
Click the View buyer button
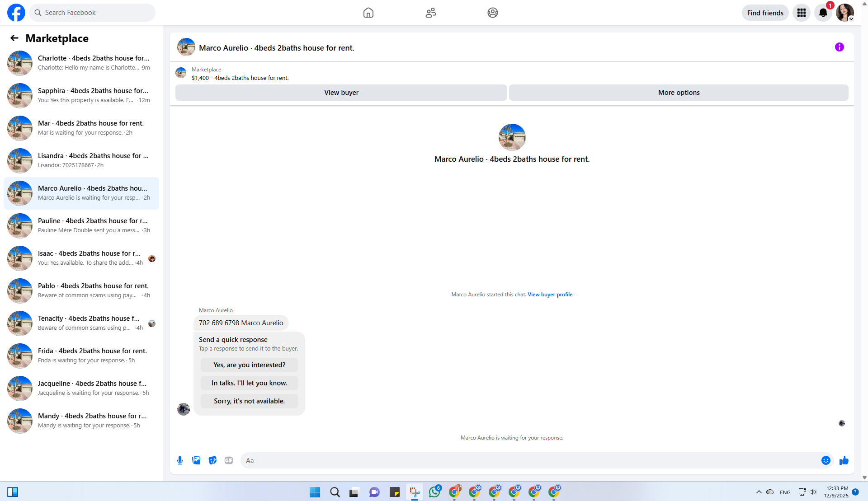(x=341, y=93)
